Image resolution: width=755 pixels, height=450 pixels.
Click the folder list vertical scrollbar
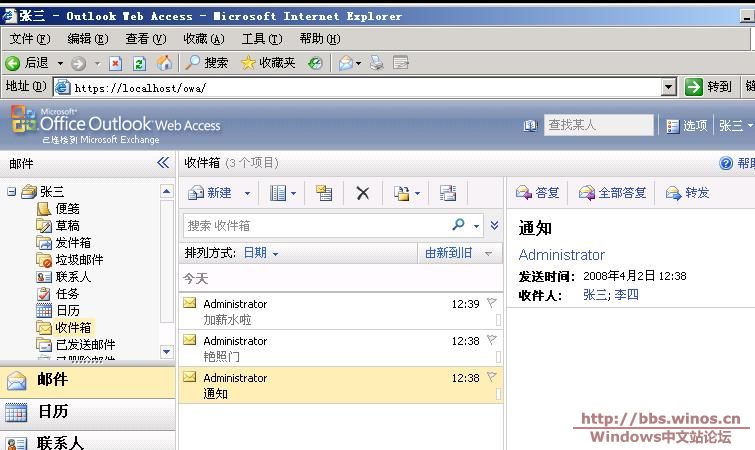[x=166, y=270]
